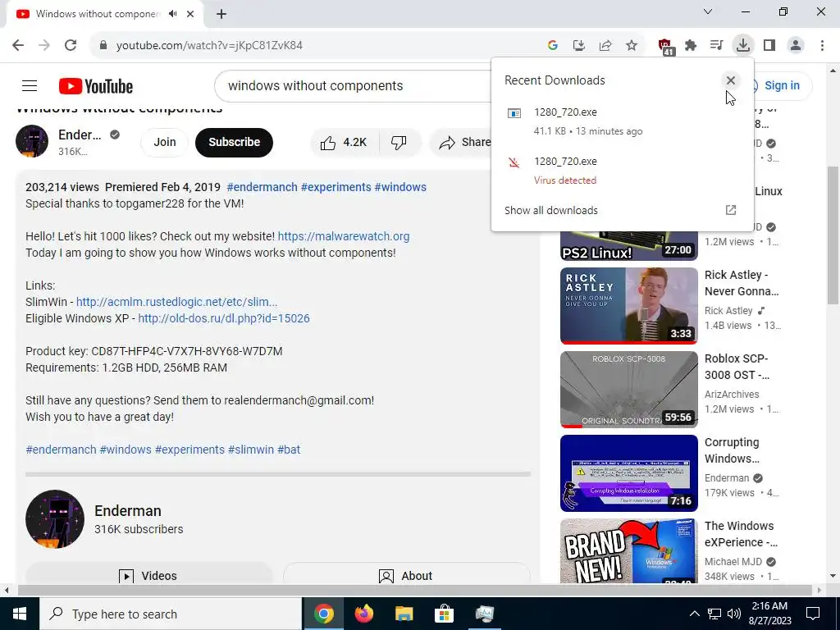The width and height of the screenshot is (840, 630).
Task: Click the Rick Astley video title
Action: [742, 283]
